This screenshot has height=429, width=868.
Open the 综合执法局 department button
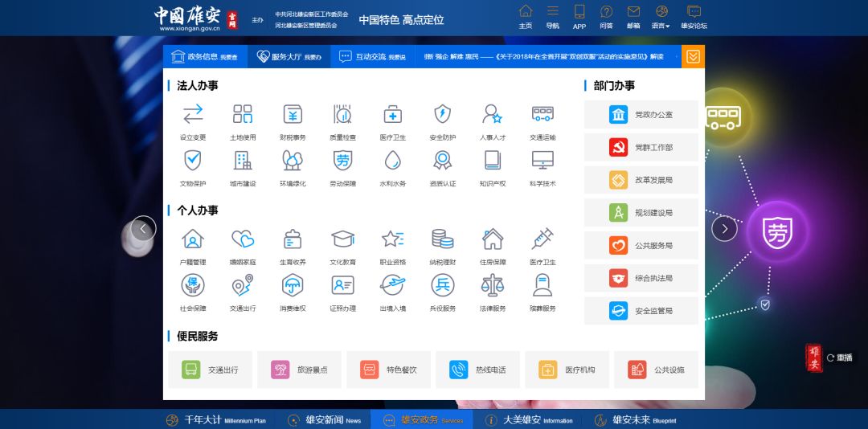click(641, 278)
